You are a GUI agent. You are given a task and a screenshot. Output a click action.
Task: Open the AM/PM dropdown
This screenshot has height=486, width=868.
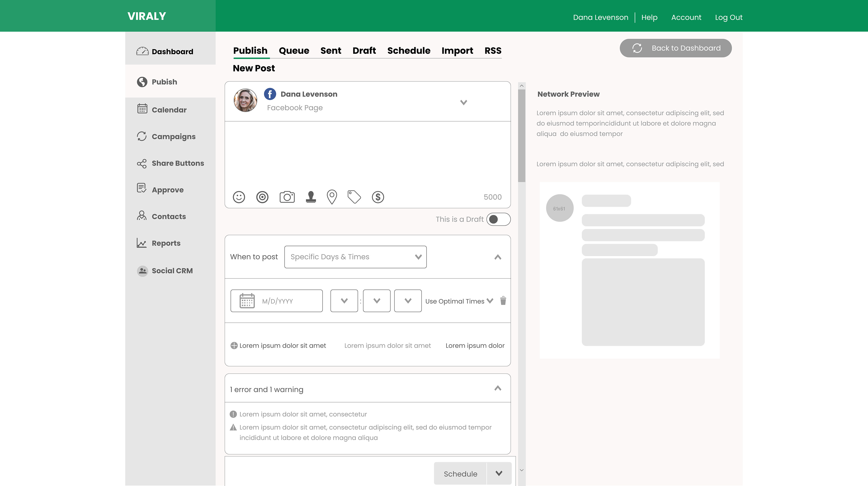(408, 301)
